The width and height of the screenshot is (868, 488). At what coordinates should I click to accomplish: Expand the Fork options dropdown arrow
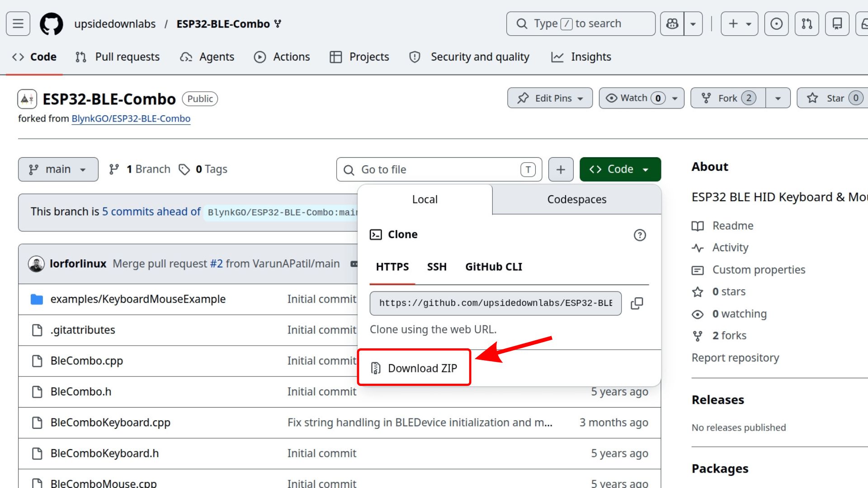[x=778, y=98]
